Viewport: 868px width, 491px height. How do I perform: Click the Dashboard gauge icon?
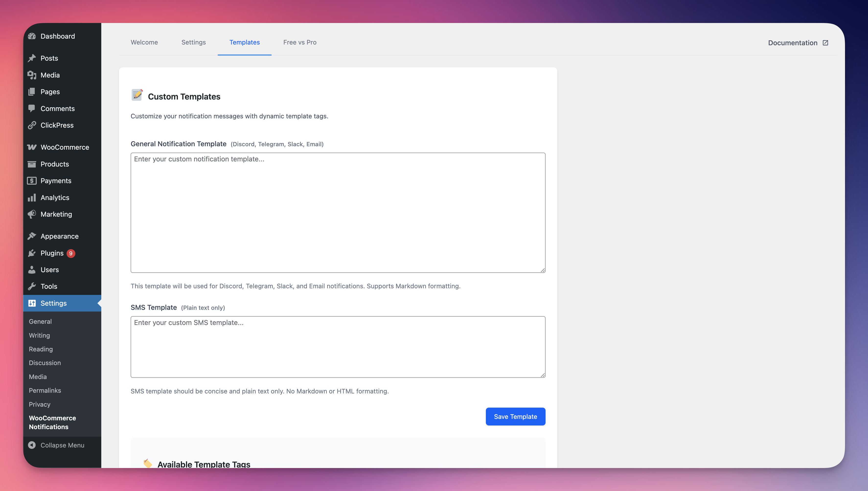(32, 36)
